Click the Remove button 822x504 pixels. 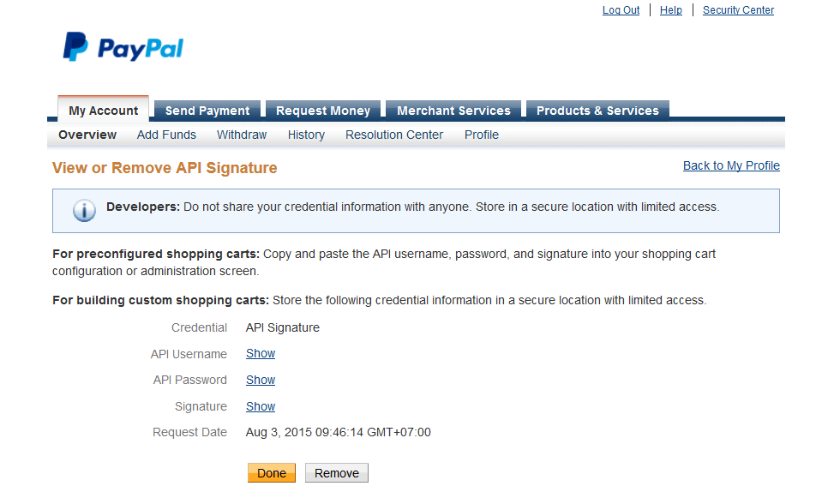(x=337, y=473)
